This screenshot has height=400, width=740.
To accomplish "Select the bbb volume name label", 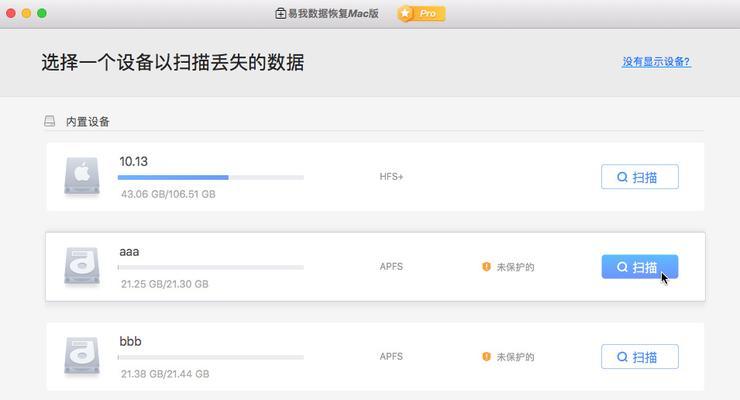I will (x=130, y=341).
